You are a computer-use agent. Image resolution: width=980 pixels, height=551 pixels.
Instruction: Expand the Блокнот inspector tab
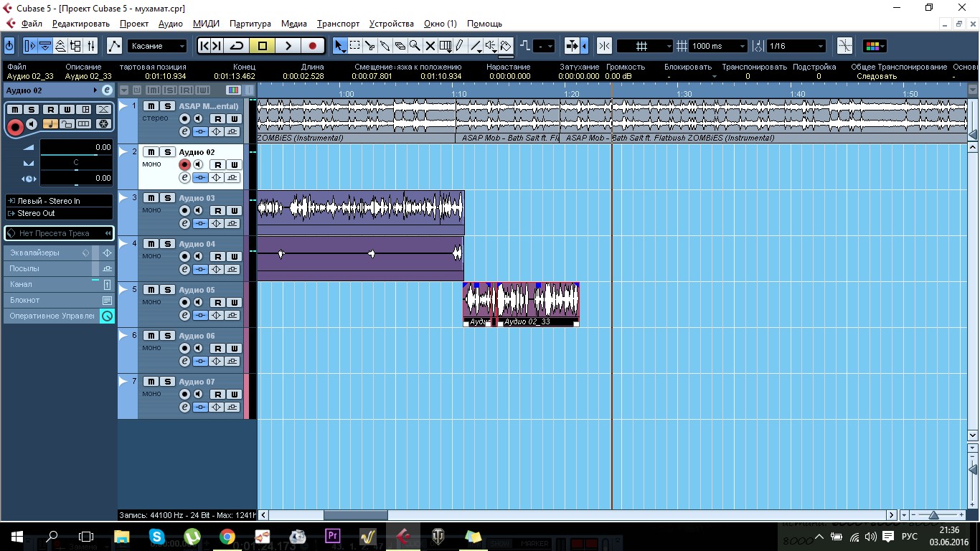pyautogui.click(x=59, y=300)
